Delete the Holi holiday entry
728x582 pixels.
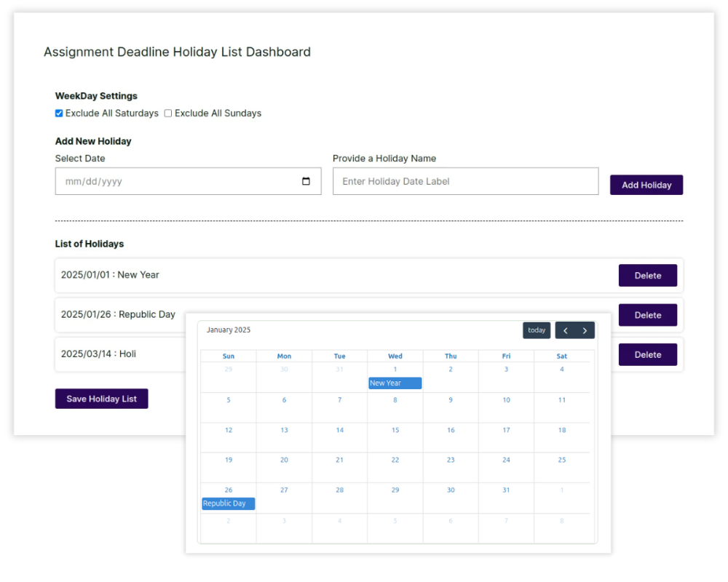tap(647, 354)
